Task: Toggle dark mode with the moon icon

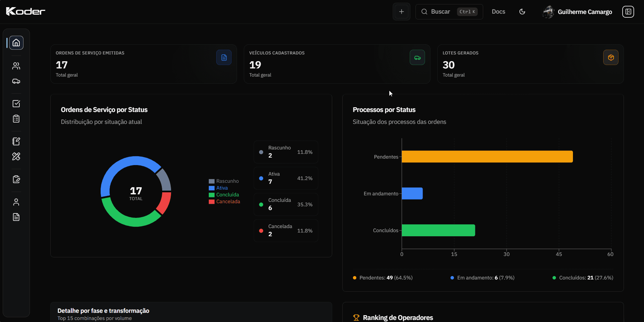Action: pos(522,12)
